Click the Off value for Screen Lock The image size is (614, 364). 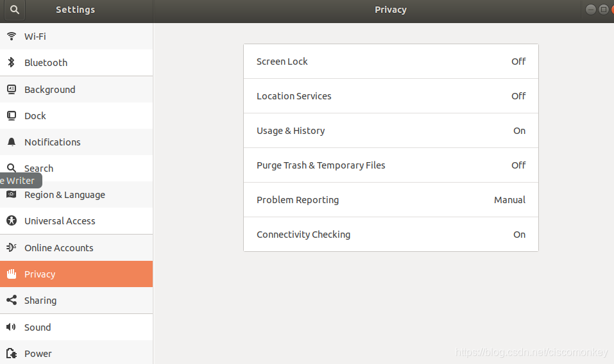[518, 62]
